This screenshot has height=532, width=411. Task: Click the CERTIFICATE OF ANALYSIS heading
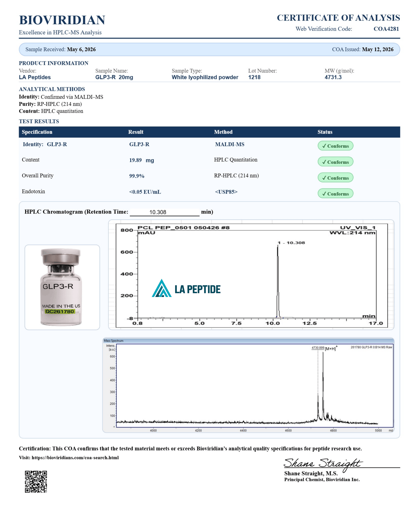tap(338, 18)
